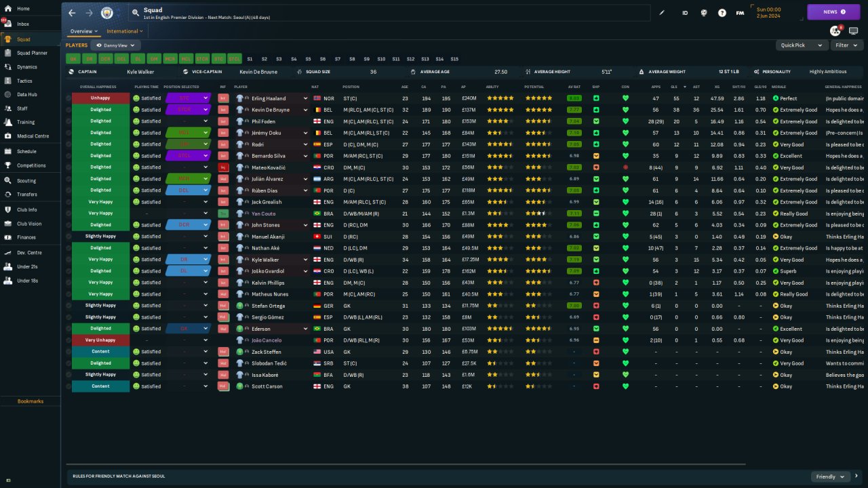The width and height of the screenshot is (868, 488).
Task: Open Bookmarks in the sidebar
Action: (31, 401)
